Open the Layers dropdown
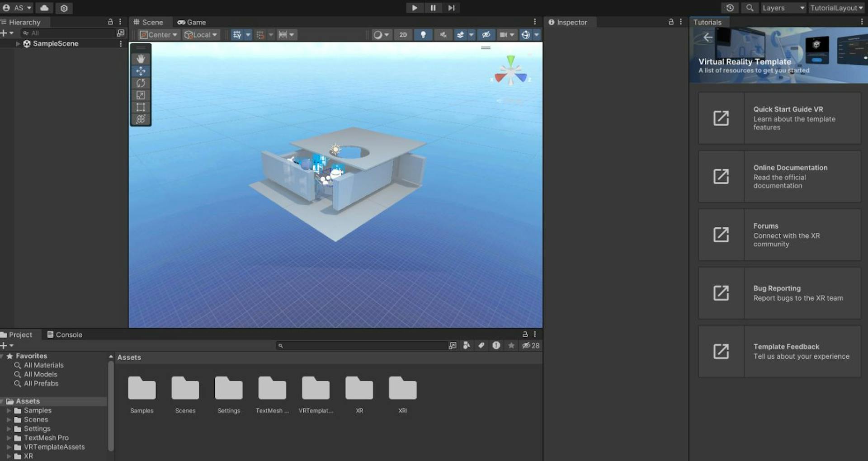This screenshot has width=868, height=461. coord(783,8)
